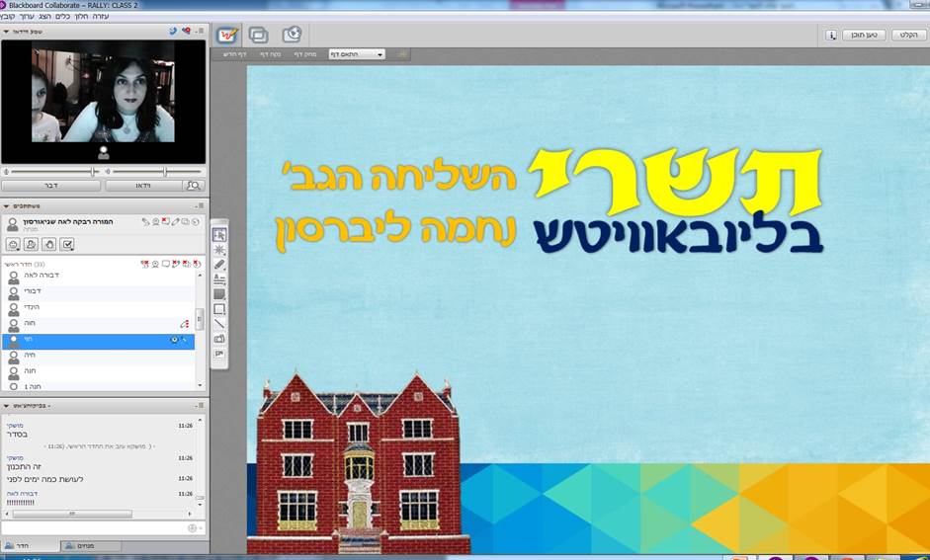Click the new page button in whiteboard bar

[235, 54]
